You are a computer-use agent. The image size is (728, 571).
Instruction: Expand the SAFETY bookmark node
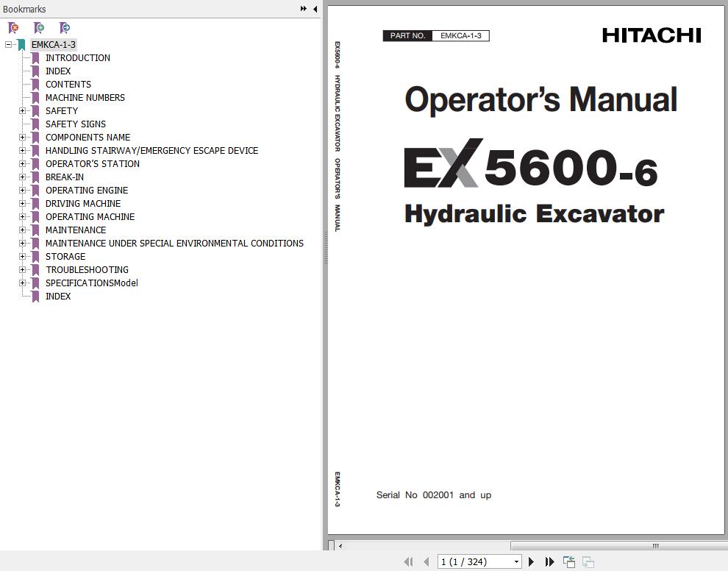[22, 111]
